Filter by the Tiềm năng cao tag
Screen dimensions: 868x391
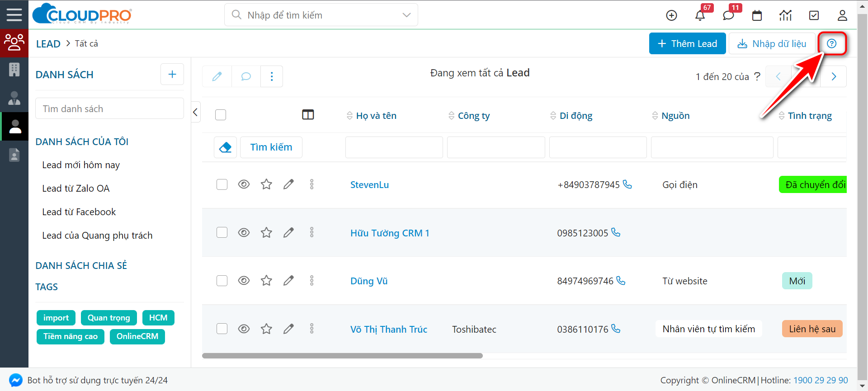point(71,336)
